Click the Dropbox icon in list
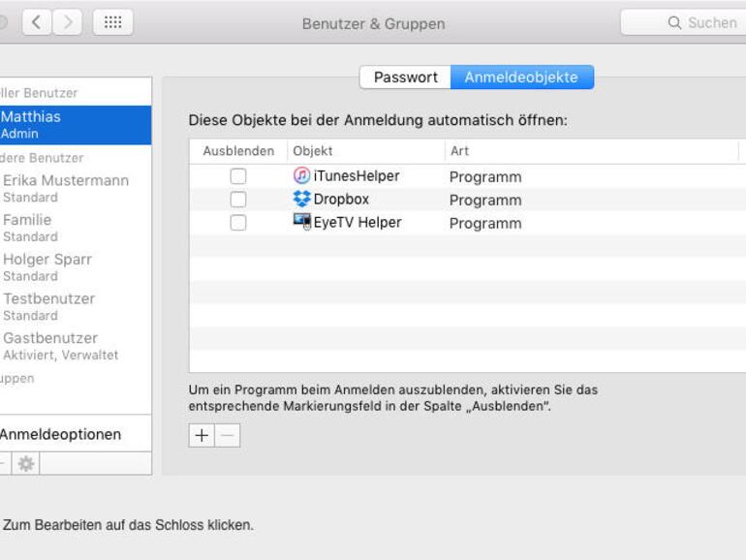 [302, 200]
